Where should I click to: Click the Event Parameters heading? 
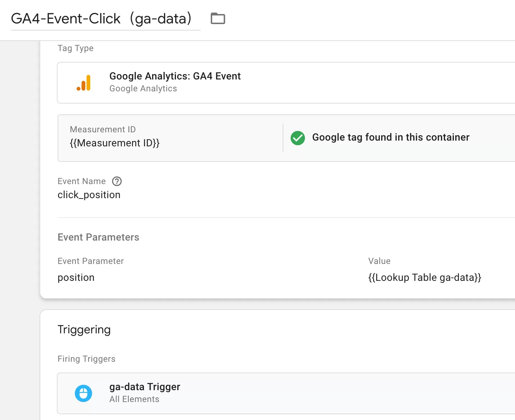click(x=98, y=237)
